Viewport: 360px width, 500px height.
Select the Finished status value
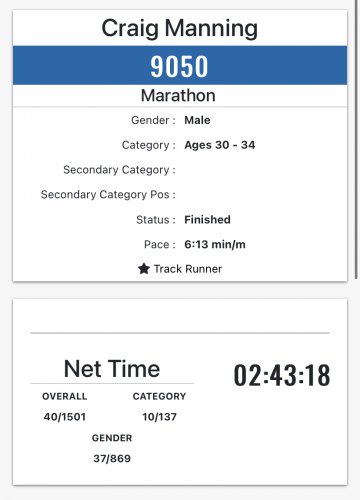pyautogui.click(x=207, y=220)
